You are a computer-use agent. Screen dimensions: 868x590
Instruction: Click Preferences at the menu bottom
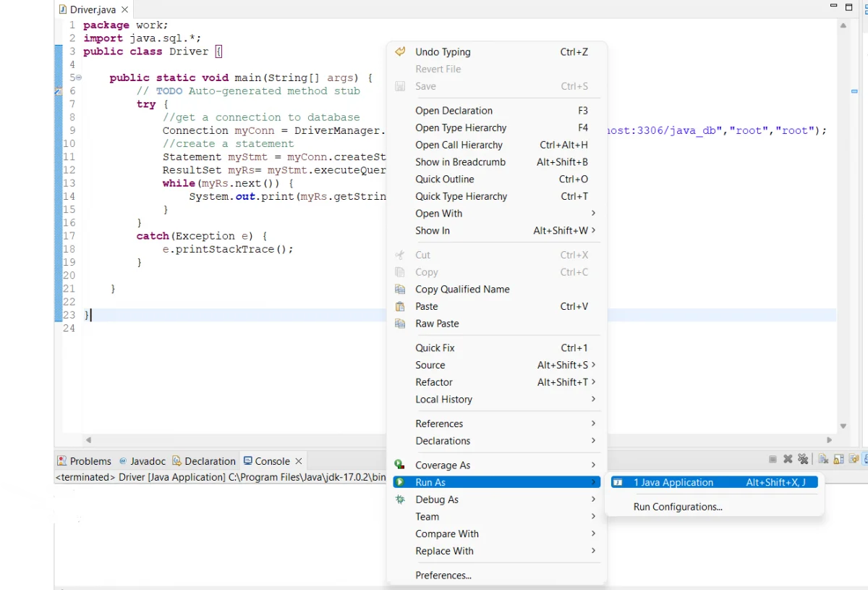(x=443, y=575)
